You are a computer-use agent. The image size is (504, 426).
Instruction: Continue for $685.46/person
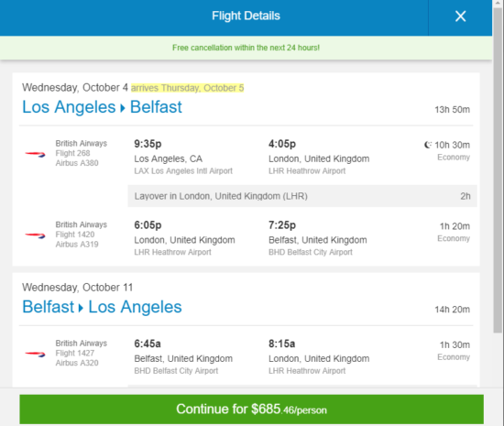coord(251,410)
